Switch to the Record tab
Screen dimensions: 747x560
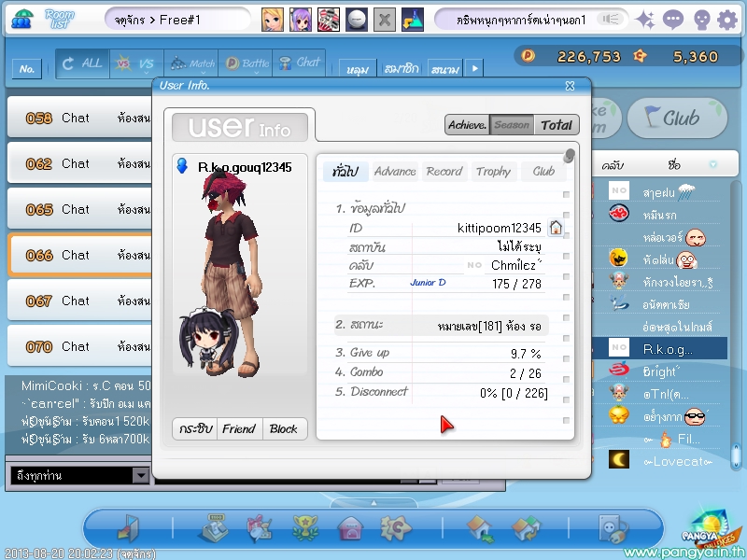pos(444,172)
